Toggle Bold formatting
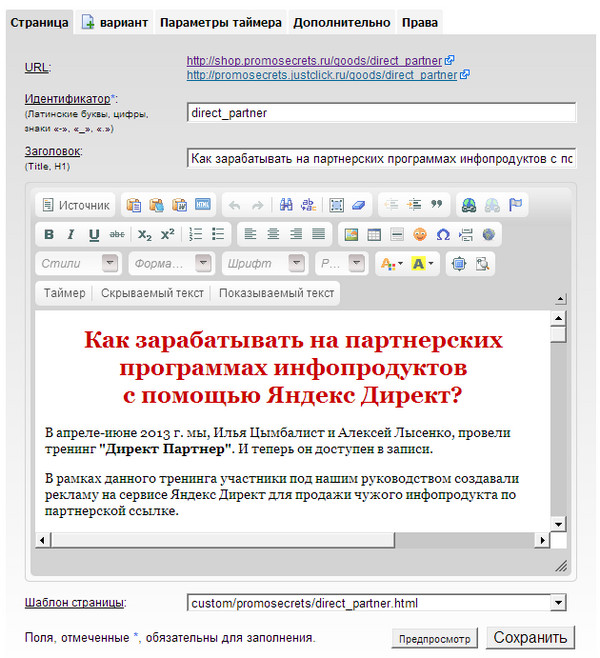Viewport: 600px width, 658px height. click(x=49, y=234)
